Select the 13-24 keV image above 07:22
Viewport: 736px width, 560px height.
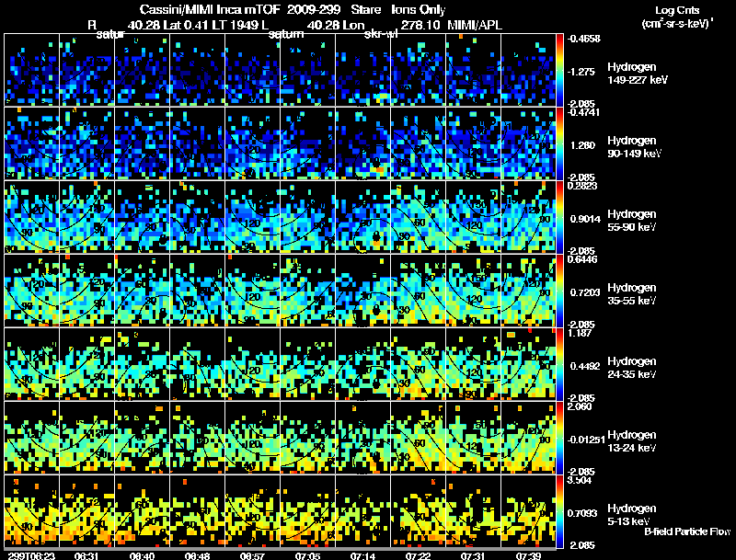pyautogui.click(x=419, y=438)
